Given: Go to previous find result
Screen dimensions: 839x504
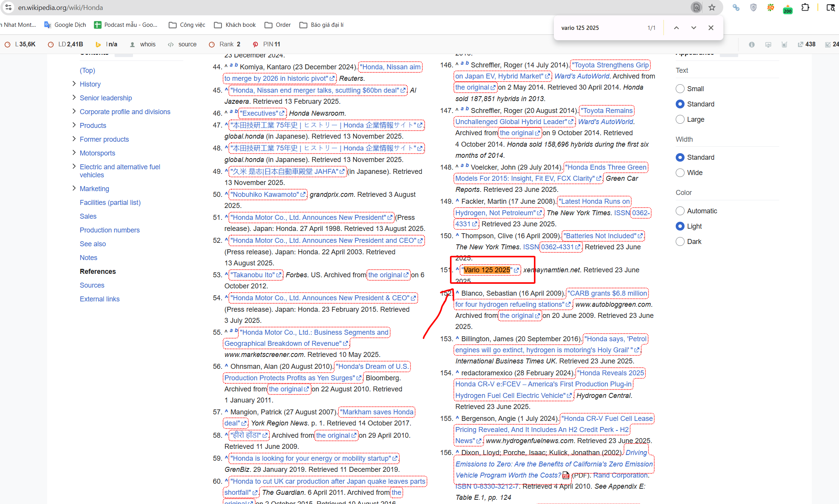Looking at the screenshot, I should [x=676, y=28].
